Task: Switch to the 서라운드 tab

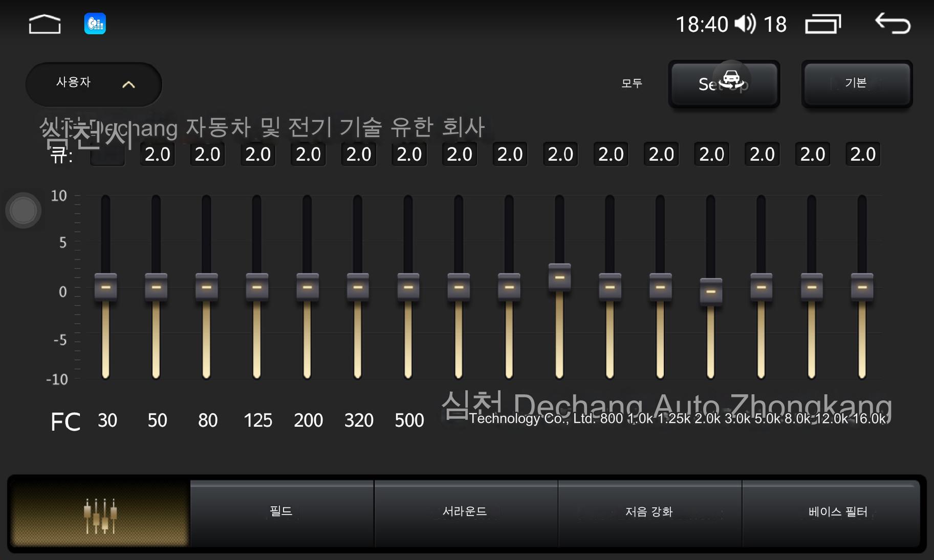Action: point(465,511)
